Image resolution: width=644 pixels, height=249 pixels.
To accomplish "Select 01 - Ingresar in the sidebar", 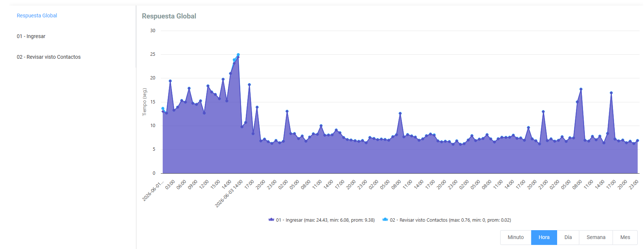I will click(x=31, y=36).
